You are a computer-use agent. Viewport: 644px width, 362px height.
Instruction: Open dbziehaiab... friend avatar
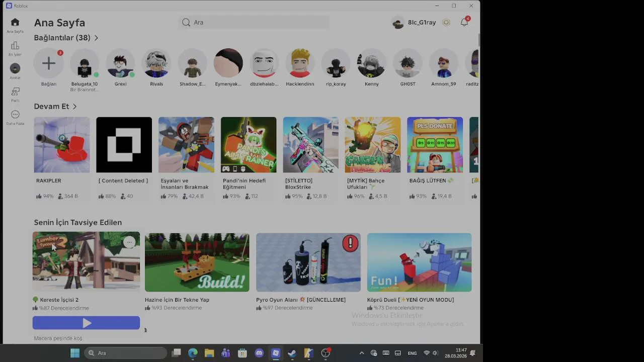click(x=264, y=63)
